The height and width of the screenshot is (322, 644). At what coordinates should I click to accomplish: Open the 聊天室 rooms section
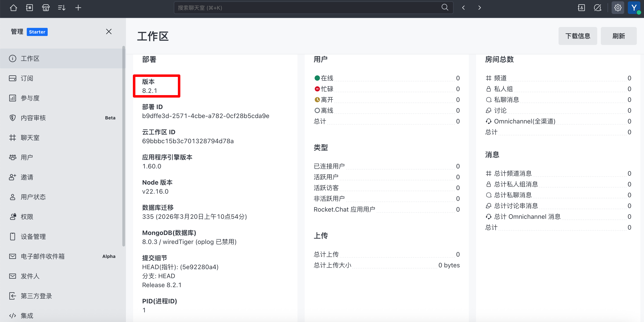[30, 137]
